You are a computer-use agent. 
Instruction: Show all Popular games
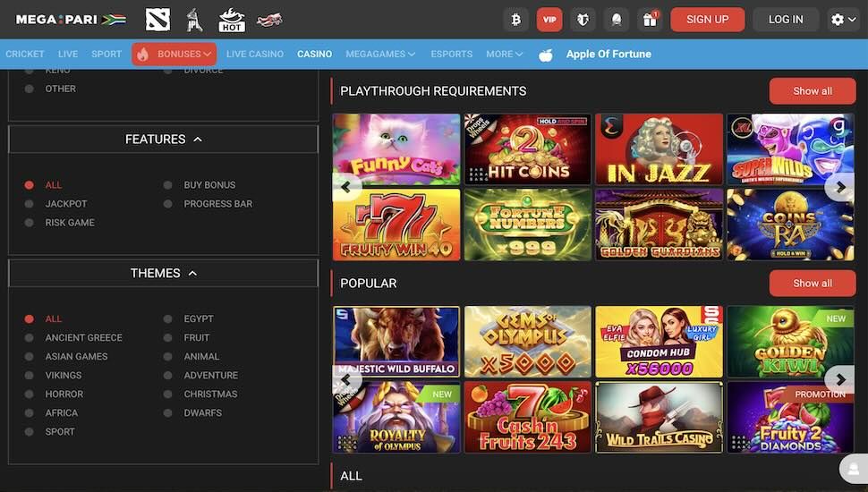(813, 284)
